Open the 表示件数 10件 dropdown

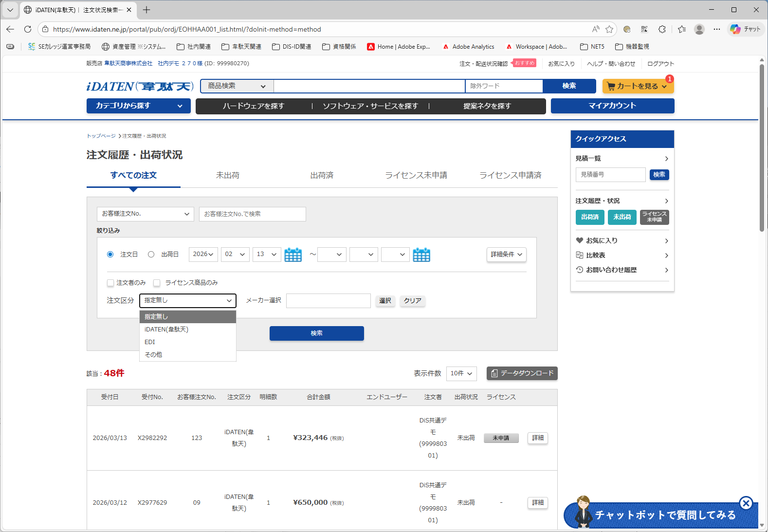pos(461,373)
